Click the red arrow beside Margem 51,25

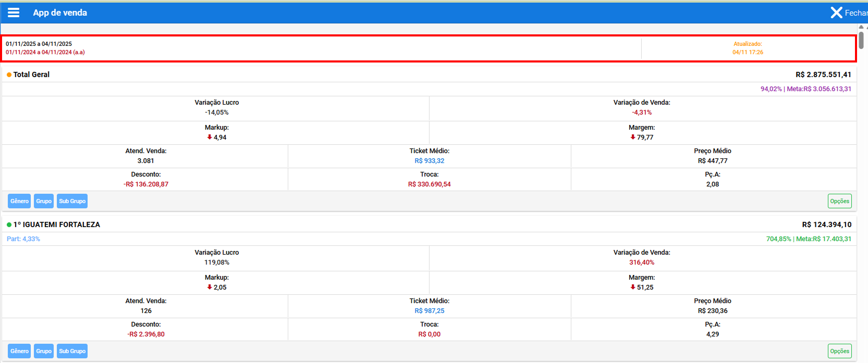[633, 287]
